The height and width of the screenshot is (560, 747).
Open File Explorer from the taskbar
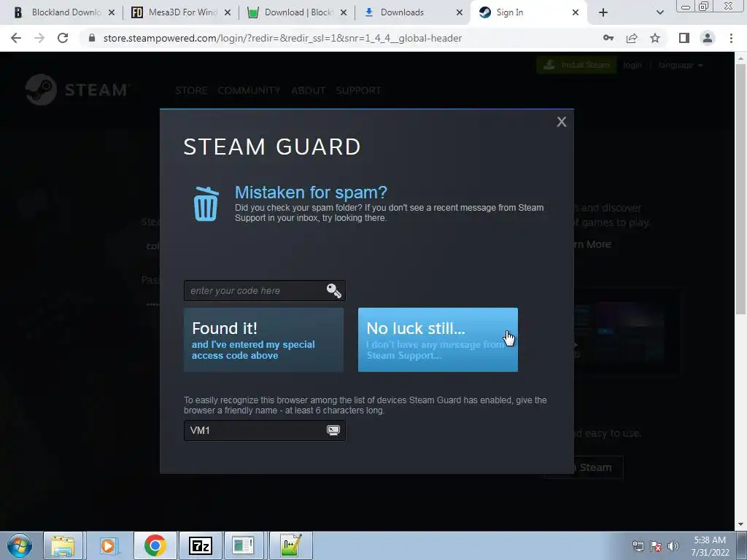click(x=63, y=545)
